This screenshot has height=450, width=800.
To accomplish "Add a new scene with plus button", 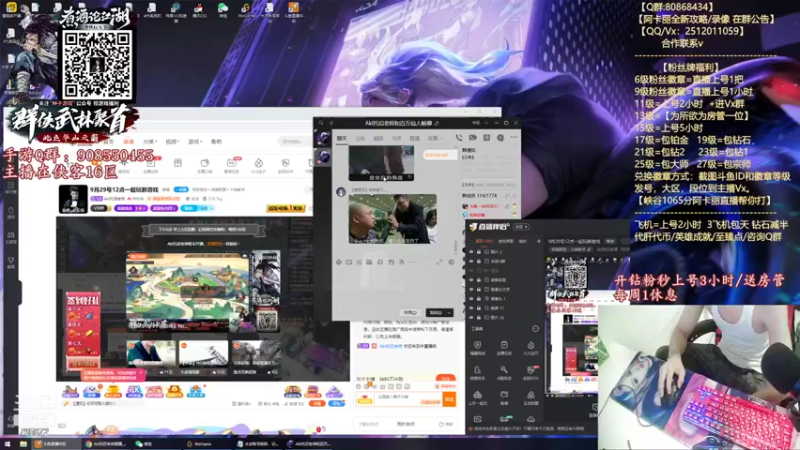I will pos(539,241).
